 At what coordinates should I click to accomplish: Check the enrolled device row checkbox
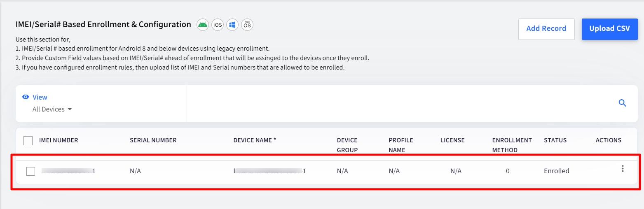pyautogui.click(x=30, y=171)
